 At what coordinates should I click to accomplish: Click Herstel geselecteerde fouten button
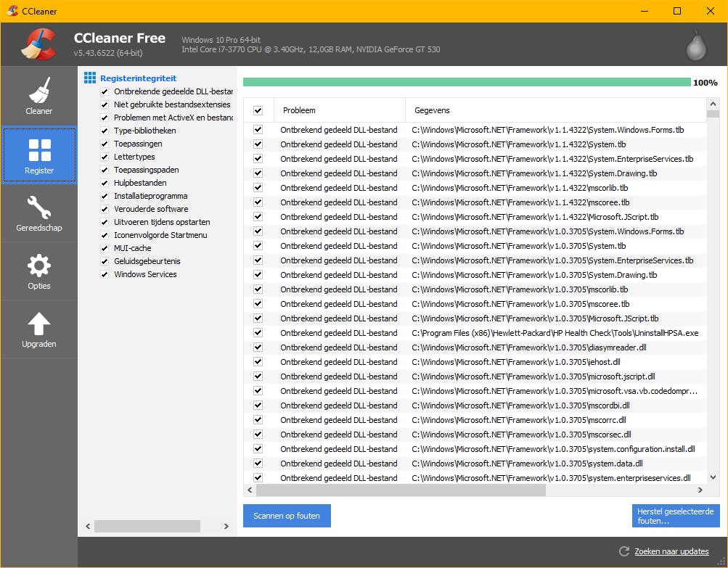(x=675, y=516)
